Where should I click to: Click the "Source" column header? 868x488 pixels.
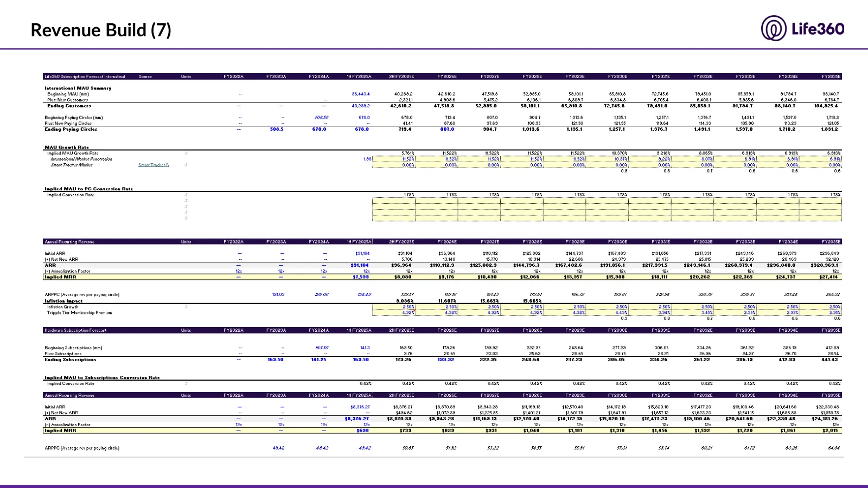click(145, 76)
